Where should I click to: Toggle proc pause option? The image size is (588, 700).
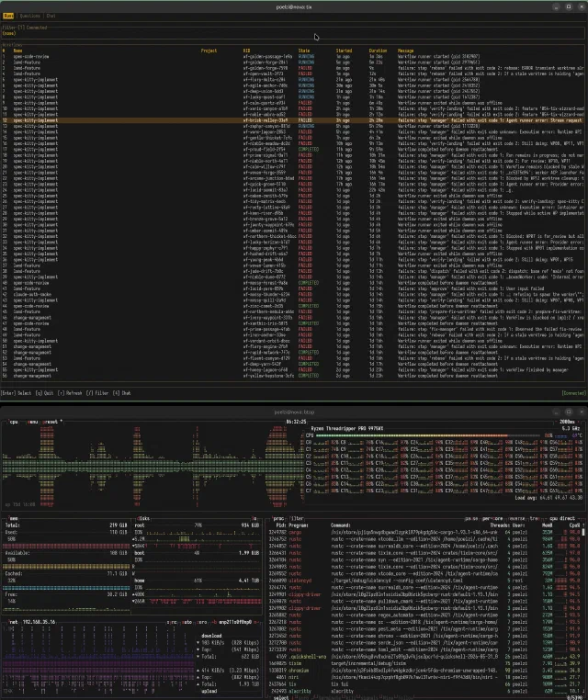coord(470,519)
